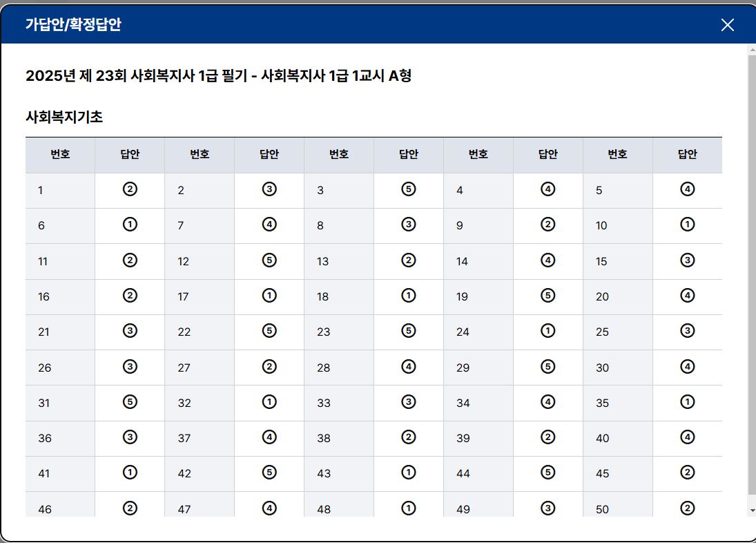Click the circled answer for question 34
The height and width of the screenshot is (543, 756).
tap(547, 401)
